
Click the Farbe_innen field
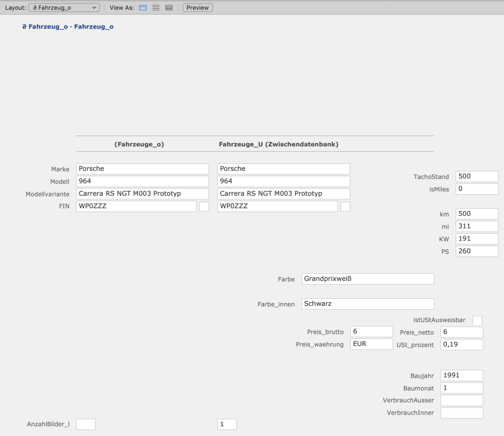tap(368, 304)
